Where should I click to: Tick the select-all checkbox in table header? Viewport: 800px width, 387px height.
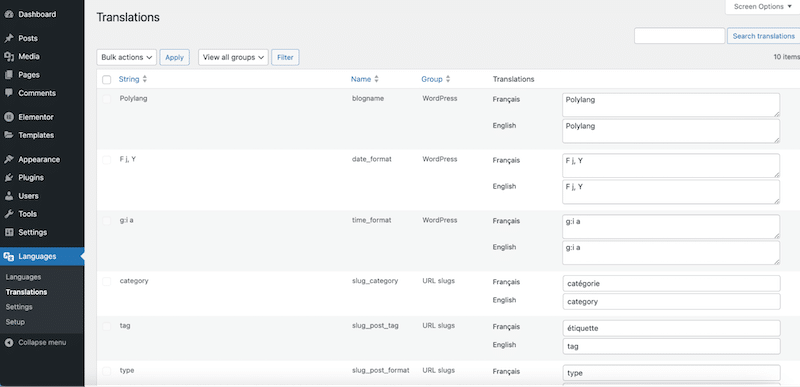coord(107,80)
